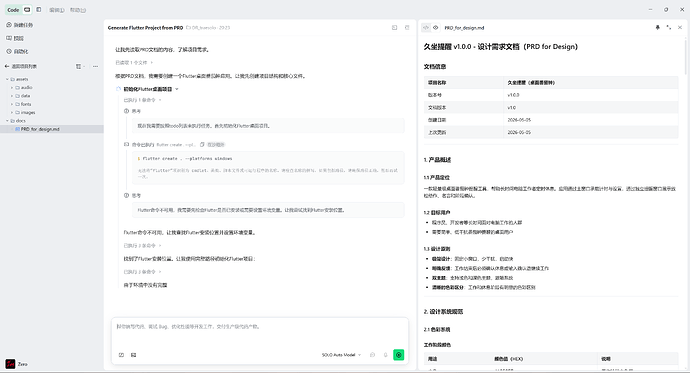This screenshot has height=373, width=690.
Task: Pin the preview panel
Action: (657, 27)
